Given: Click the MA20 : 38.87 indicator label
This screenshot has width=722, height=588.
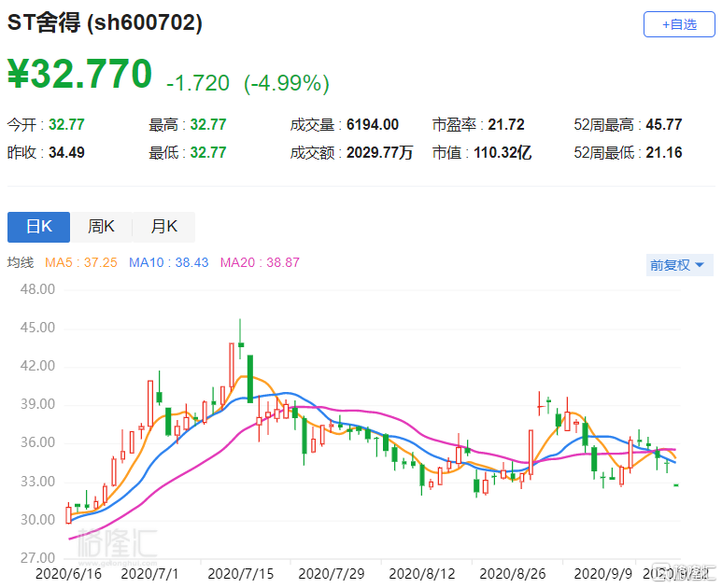Looking at the screenshot, I should (x=260, y=262).
